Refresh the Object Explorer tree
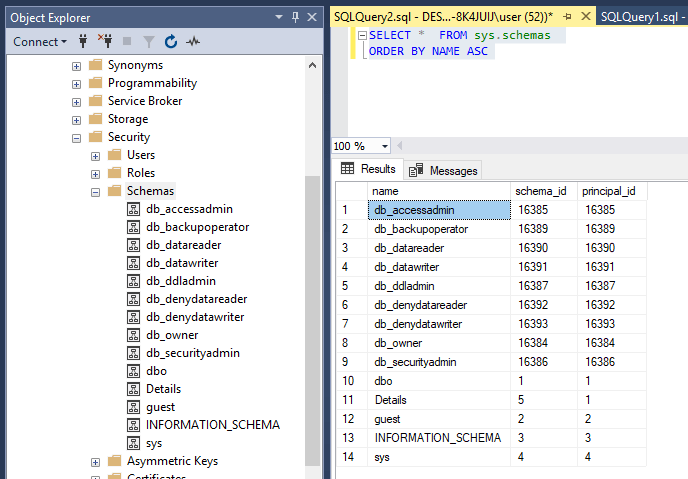688x479 pixels. point(170,42)
